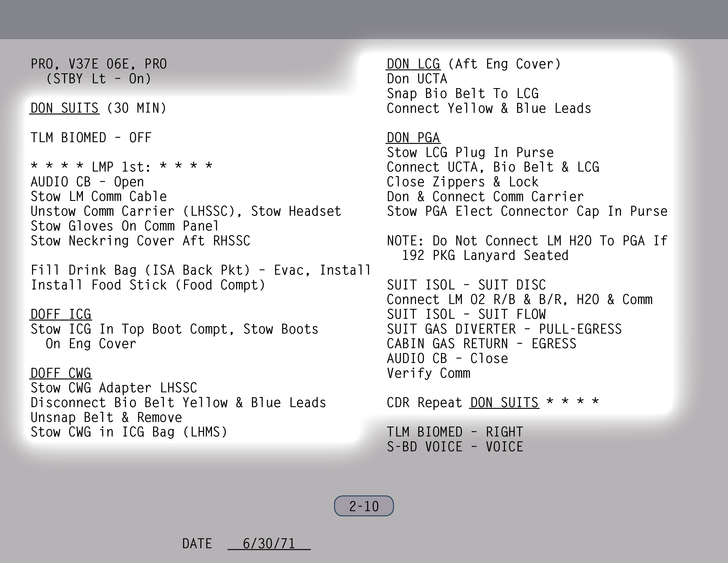This screenshot has width=728, height=563.
Task: Click the DON PGA underlined heading
Action: [x=413, y=137]
